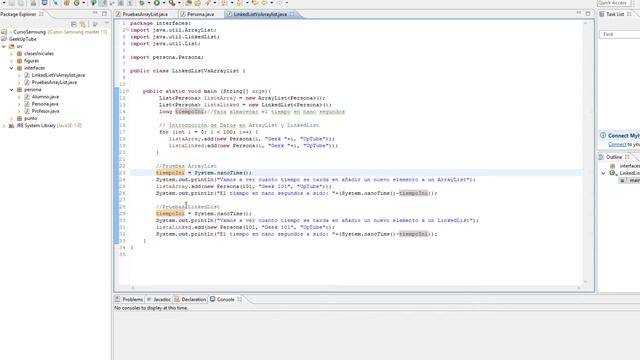Screen dimensions: 640x360
Task: Click the Outline view icon
Action: [602, 157]
